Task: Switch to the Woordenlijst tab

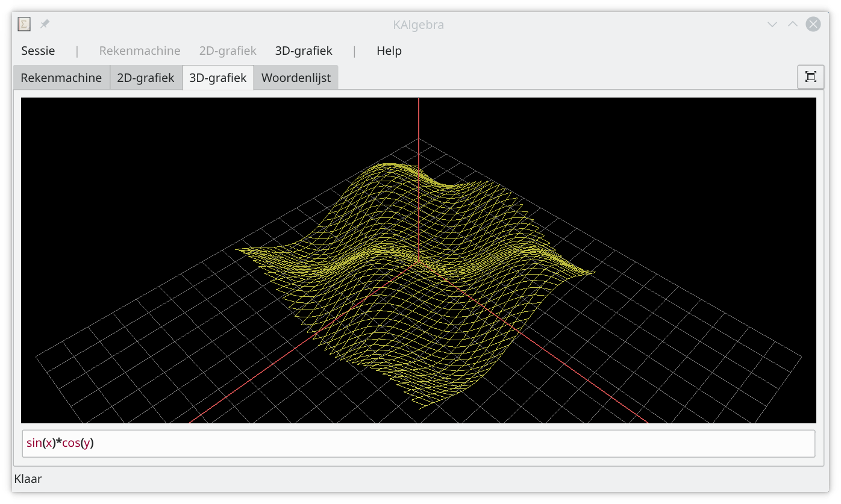Action: [x=296, y=78]
